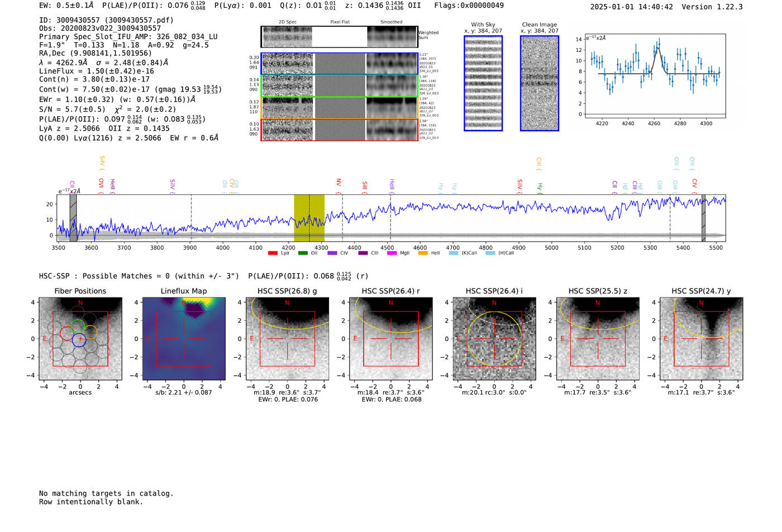Screen dimensions: 782x532
Task: Click the 'S/N = 5.7(±0.5)' text
Action: coord(72,109)
